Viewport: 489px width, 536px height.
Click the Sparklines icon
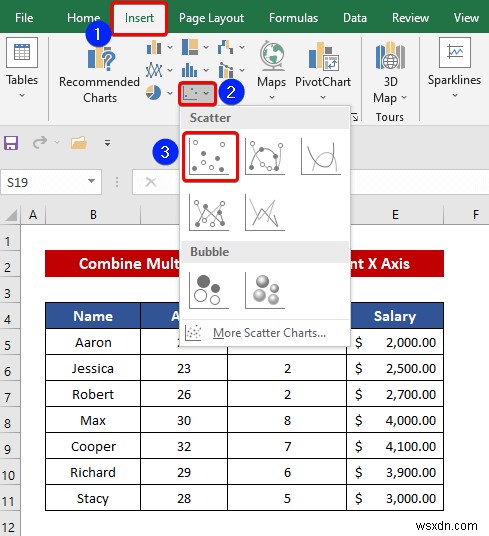[455, 52]
